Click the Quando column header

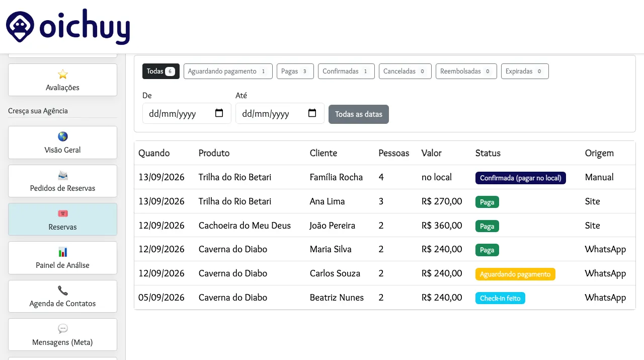click(154, 153)
